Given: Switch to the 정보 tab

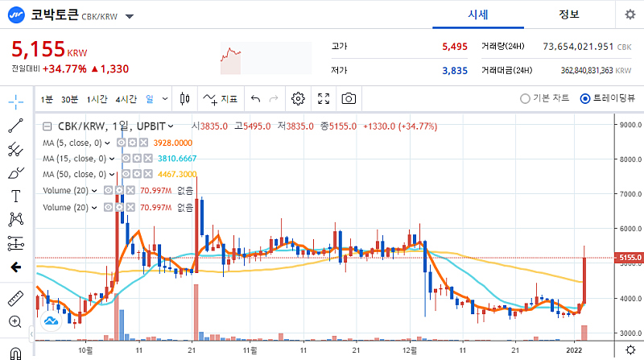Looking at the screenshot, I should [x=569, y=14].
